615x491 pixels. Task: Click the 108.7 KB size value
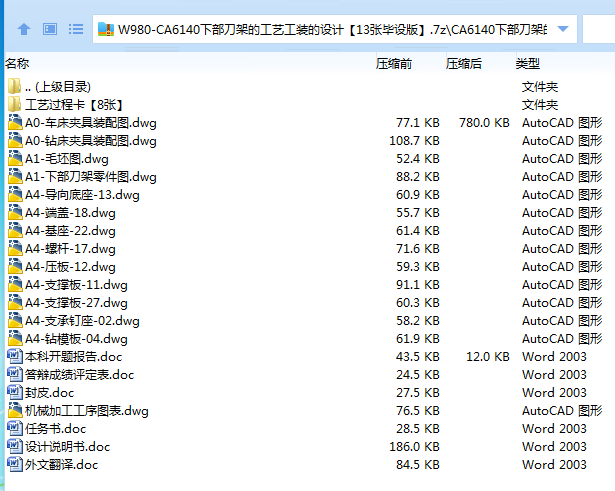[x=414, y=141]
